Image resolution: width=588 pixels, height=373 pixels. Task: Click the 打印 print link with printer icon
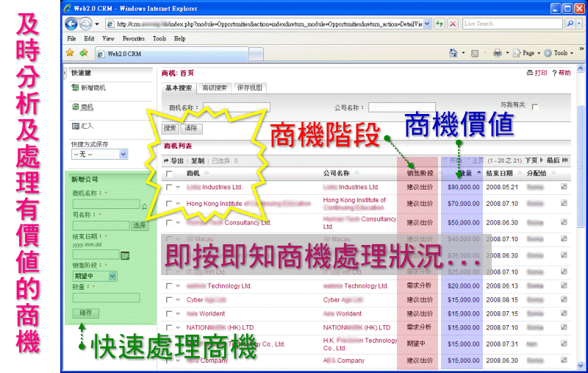tap(537, 73)
